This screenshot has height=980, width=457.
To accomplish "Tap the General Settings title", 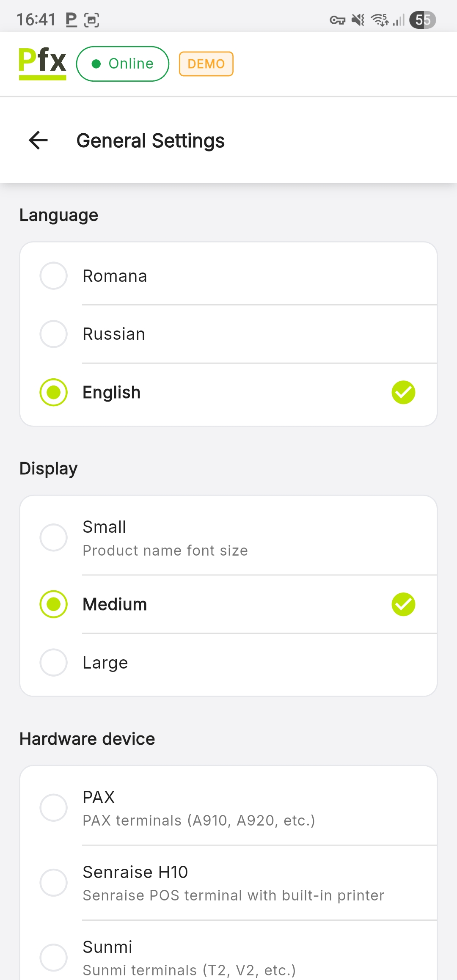I will tap(150, 140).
